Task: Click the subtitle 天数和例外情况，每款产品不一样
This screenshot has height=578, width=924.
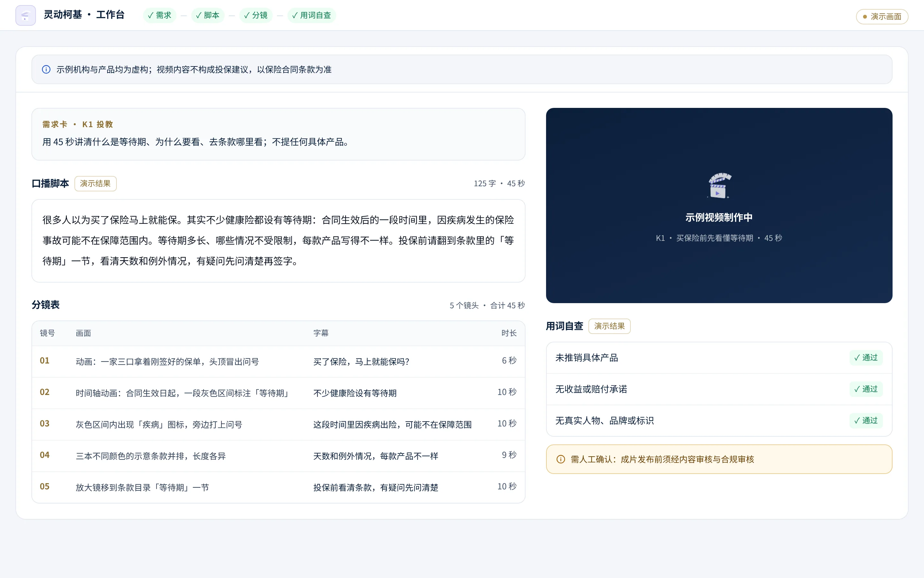Action: point(376,456)
